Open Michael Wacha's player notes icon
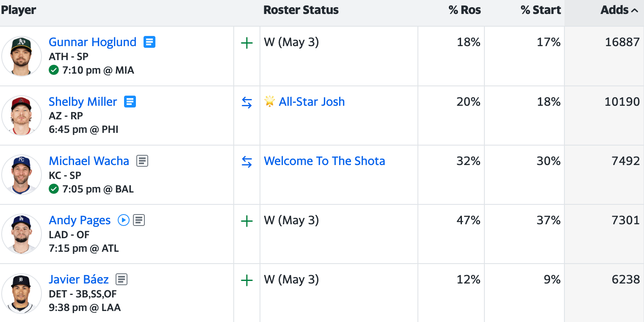Screen dimensions: 644x322 [142, 161]
